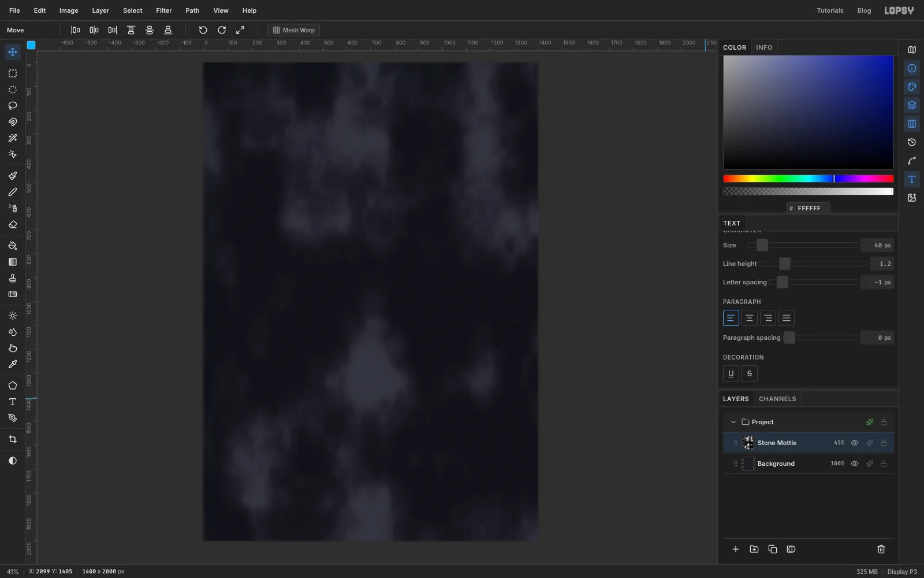924x578 pixels.
Task: Select the Magic Wand tool
Action: coord(12,138)
